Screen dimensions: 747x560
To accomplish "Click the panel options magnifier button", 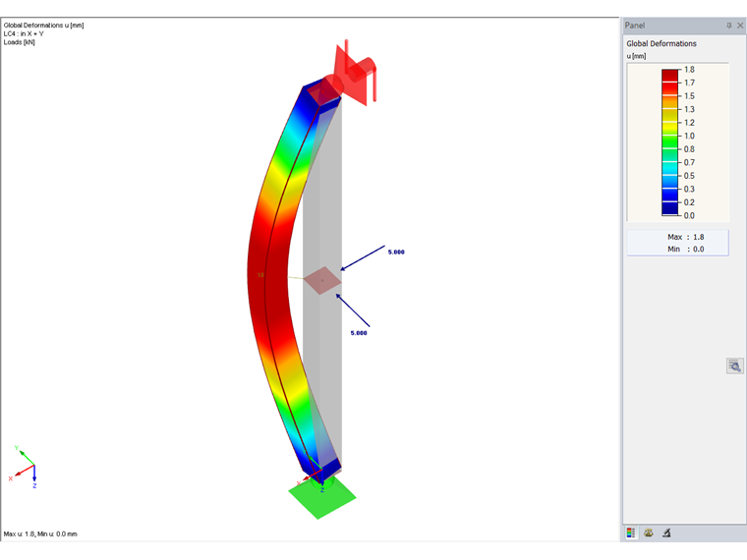I will (734, 365).
